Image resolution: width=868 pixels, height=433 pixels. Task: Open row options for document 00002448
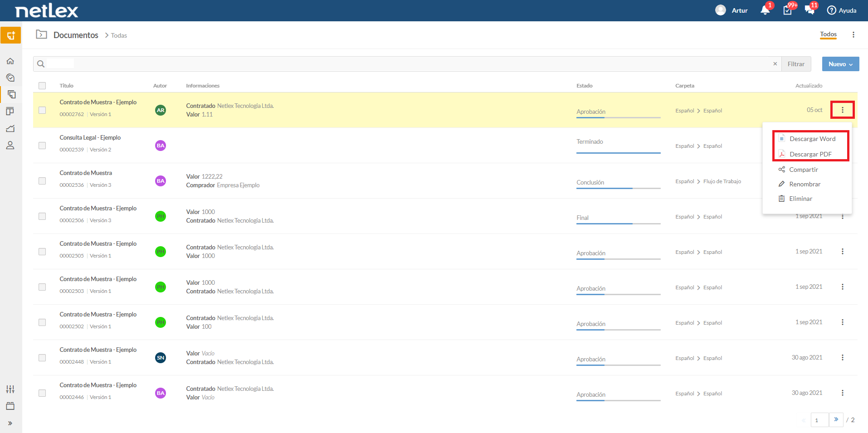tap(843, 358)
